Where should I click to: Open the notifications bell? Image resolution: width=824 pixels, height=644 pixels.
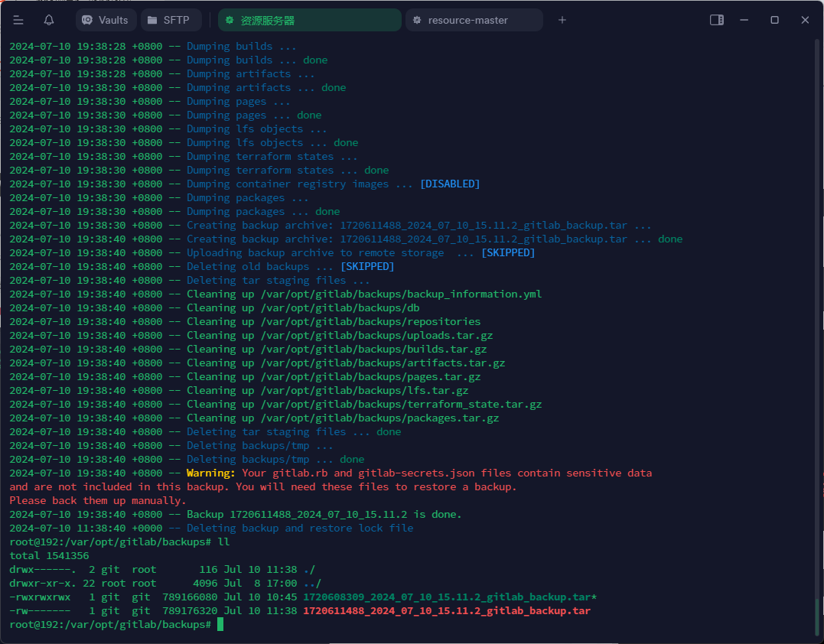(x=49, y=20)
